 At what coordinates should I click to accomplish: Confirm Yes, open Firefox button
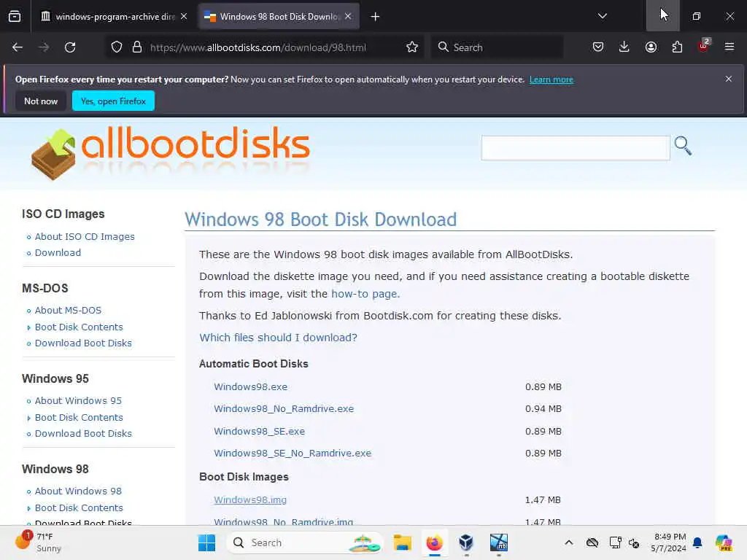click(113, 101)
